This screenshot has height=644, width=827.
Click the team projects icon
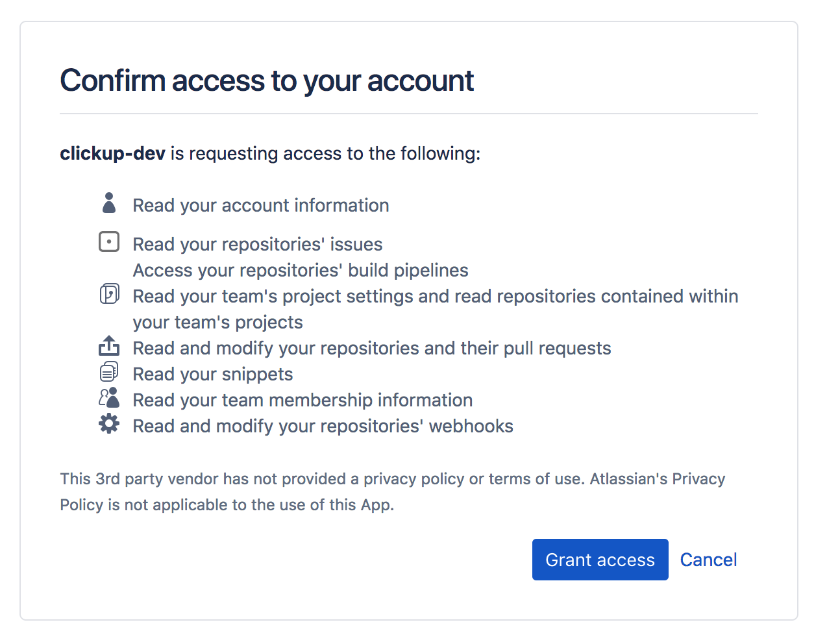point(109,294)
